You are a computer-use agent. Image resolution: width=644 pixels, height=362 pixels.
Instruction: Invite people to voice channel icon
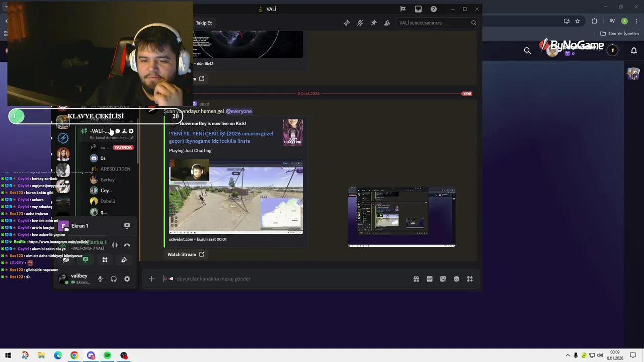(x=124, y=131)
